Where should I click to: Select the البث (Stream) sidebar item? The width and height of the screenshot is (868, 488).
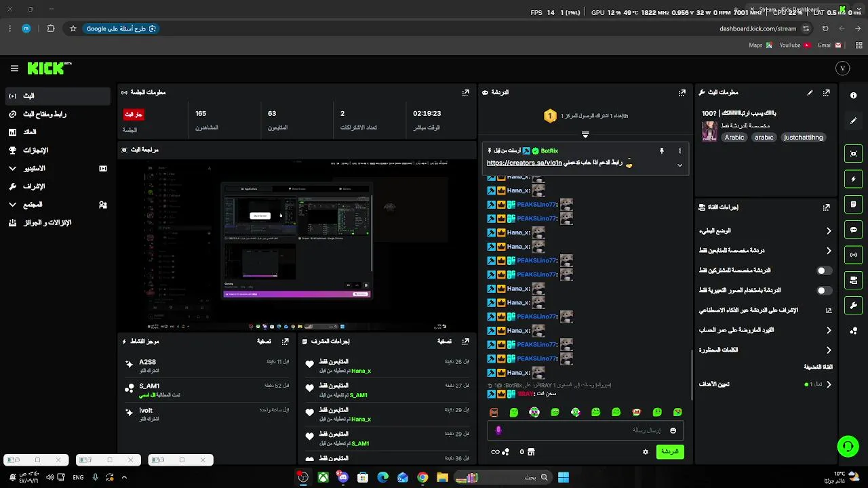coord(58,96)
